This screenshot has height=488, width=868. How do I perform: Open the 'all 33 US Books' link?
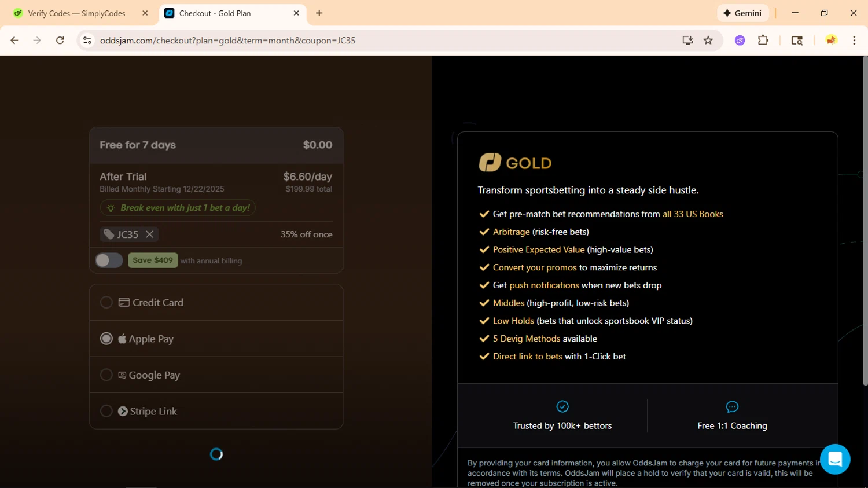693,214
